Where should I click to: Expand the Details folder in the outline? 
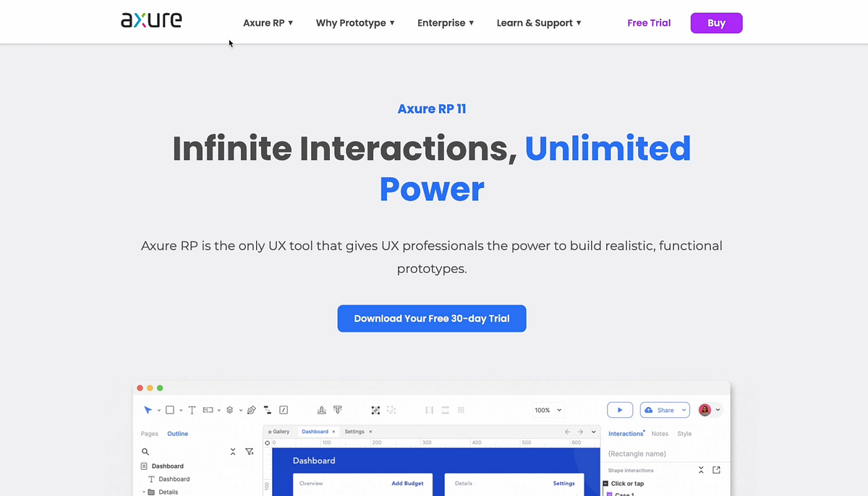click(x=144, y=492)
